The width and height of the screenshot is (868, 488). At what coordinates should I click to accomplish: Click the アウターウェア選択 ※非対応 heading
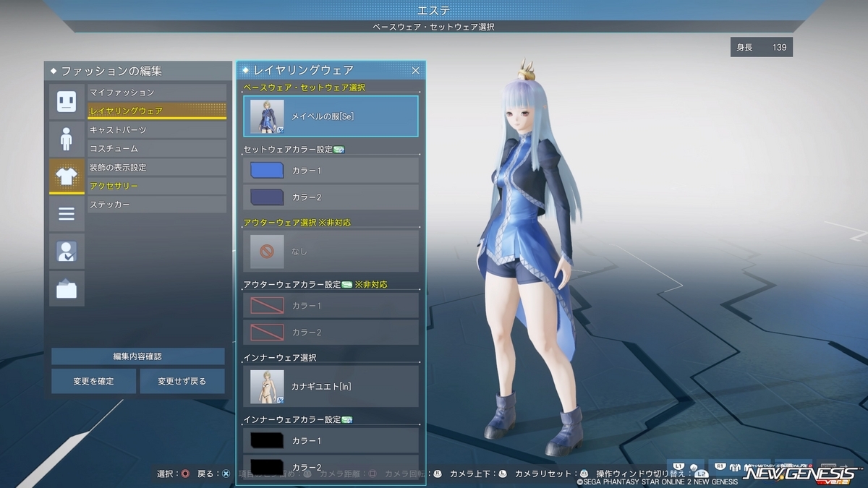tap(297, 223)
